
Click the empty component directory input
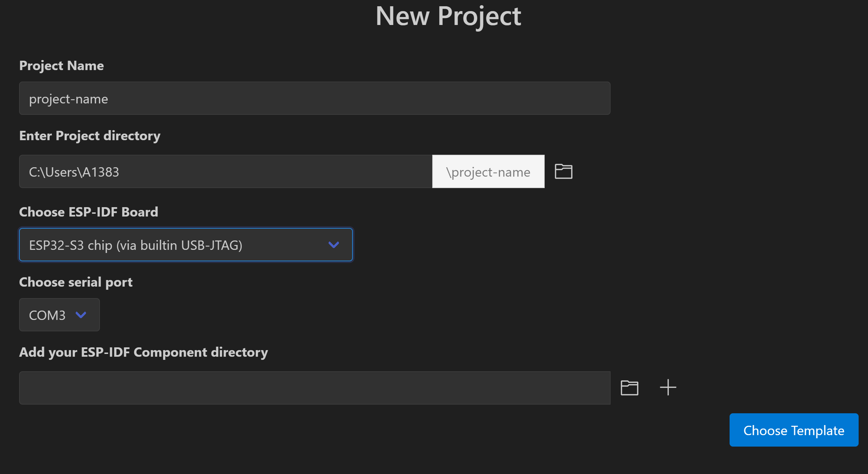point(314,388)
